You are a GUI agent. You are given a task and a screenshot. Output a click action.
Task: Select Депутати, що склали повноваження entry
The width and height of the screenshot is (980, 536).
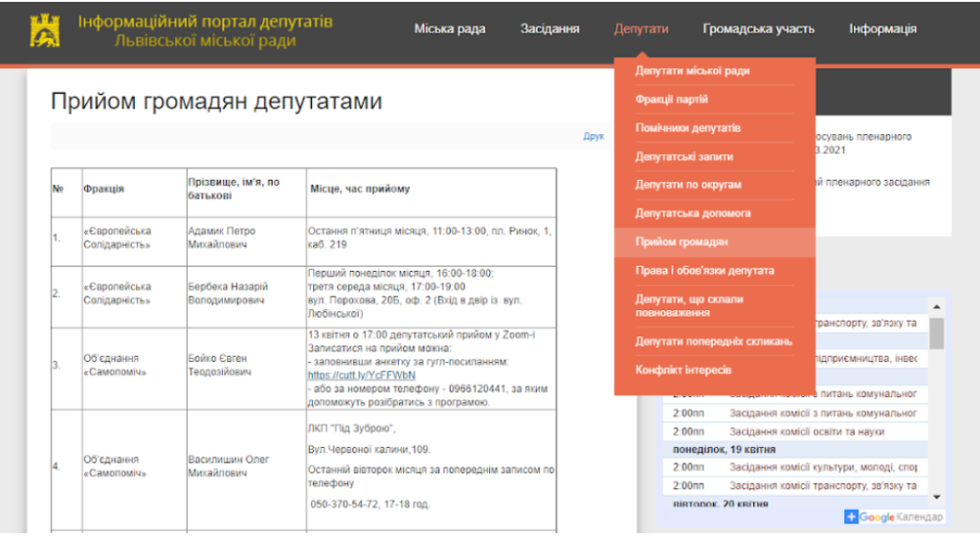(x=689, y=306)
